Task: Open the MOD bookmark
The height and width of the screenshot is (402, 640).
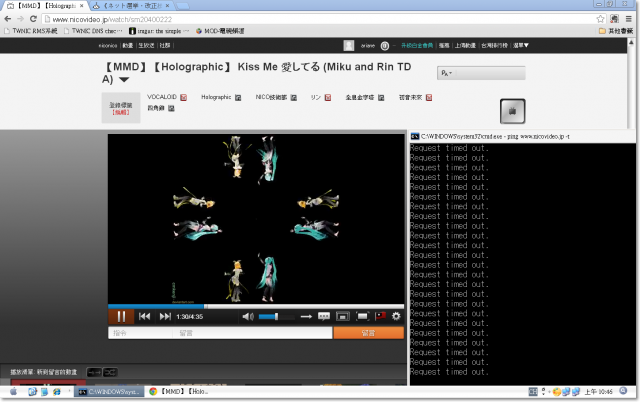Action: pos(220,31)
